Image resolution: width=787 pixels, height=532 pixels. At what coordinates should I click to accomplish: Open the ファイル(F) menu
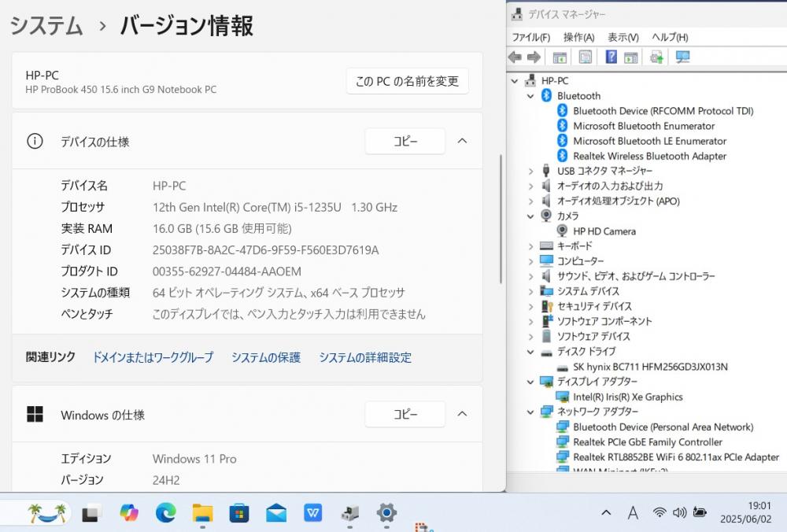531,37
